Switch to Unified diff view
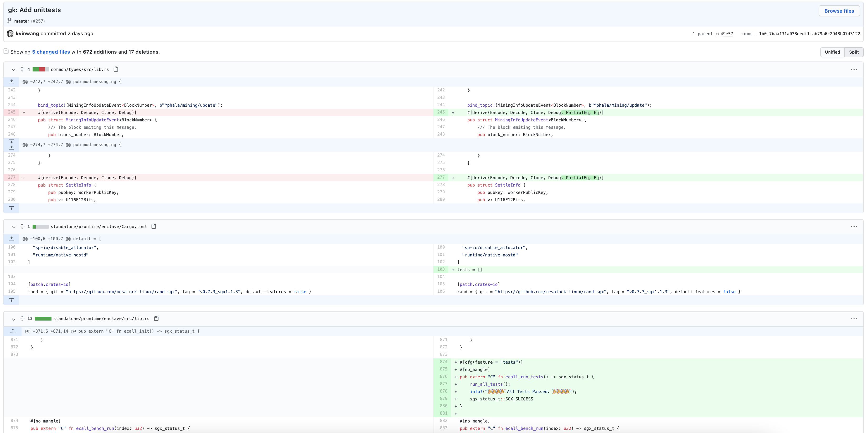 (x=832, y=52)
